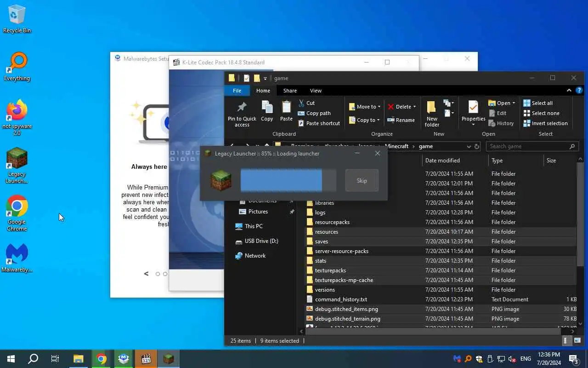
Task: Open the Recycle Bin desktop icon
Action: (x=17, y=19)
